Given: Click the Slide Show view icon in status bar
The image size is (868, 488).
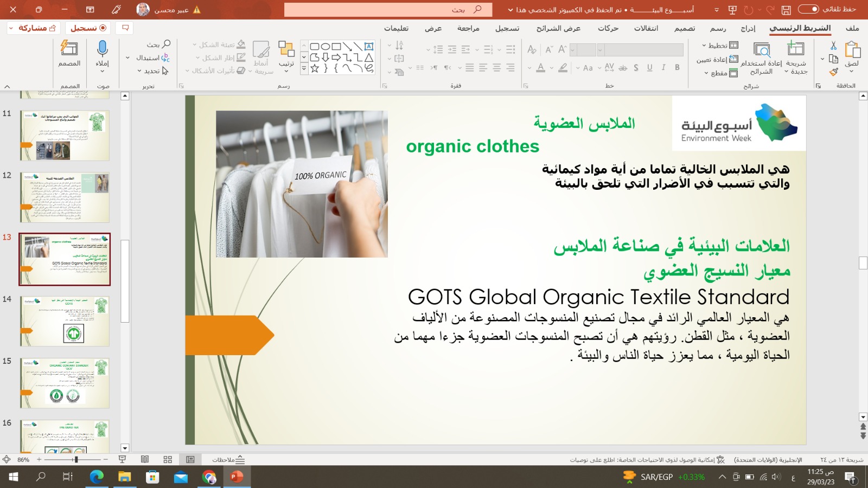Looking at the screenshot, I should [x=122, y=459].
